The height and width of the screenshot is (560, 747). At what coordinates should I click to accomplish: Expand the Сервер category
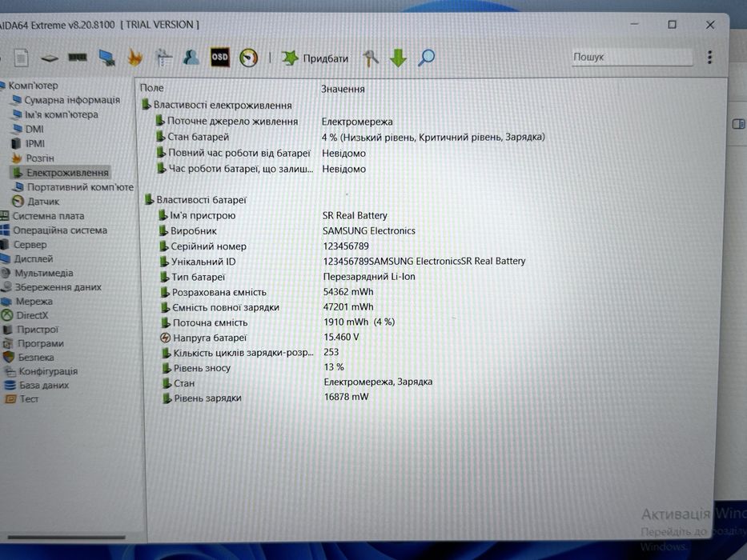tap(24, 245)
